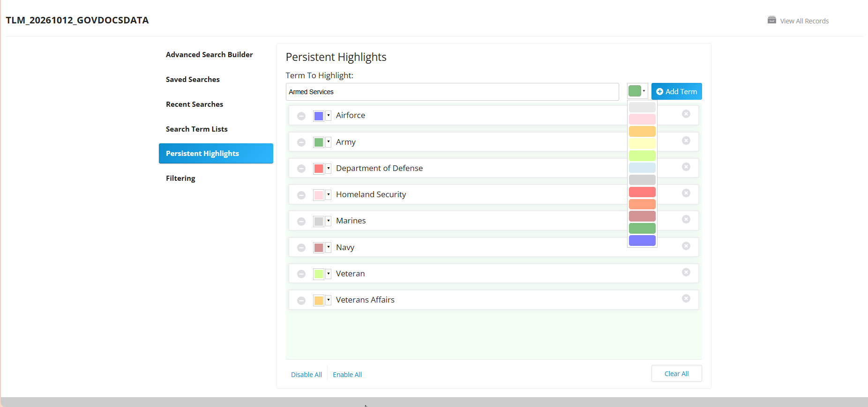The width and height of the screenshot is (868, 407).
Task: Click the Add Term button
Action: coord(677,91)
